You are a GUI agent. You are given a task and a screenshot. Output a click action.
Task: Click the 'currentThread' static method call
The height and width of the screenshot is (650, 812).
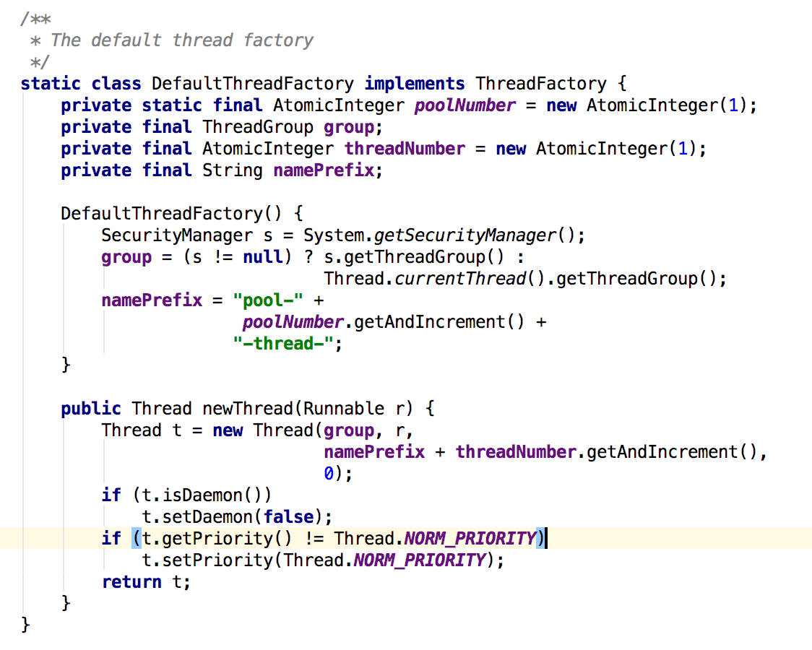point(460,279)
